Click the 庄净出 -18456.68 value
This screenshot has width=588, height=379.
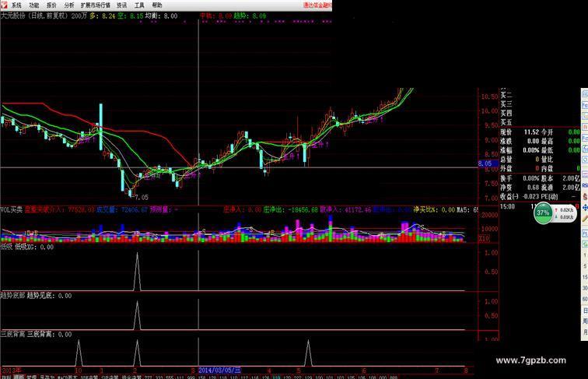[290, 210]
